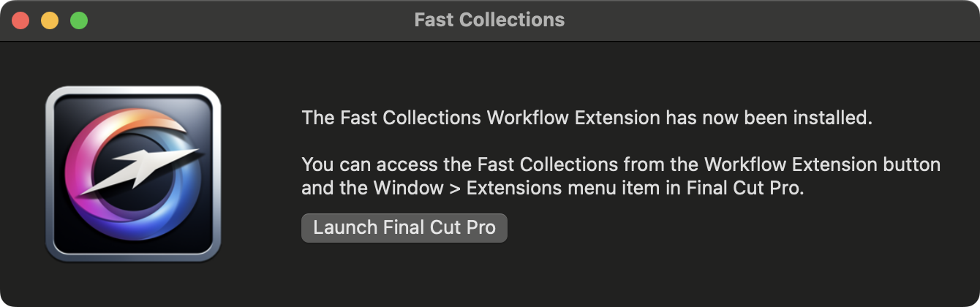Close the window with the red button
The image size is (980, 307).
click(20, 20)
